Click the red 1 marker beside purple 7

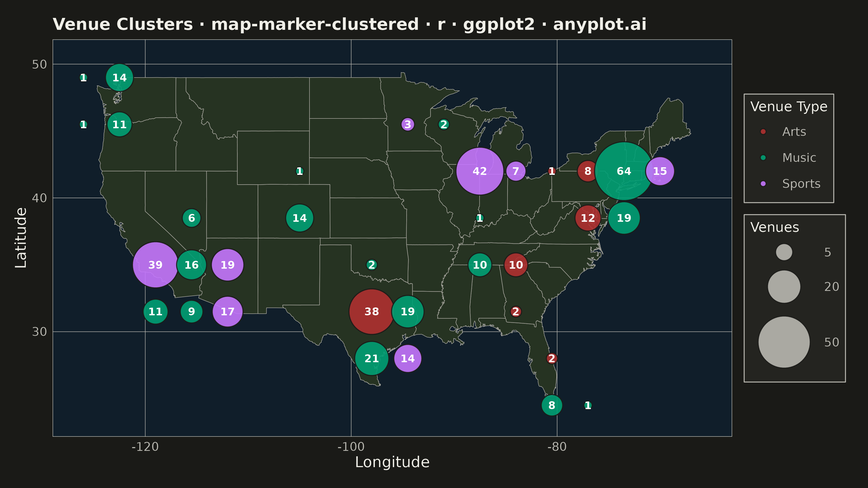coord(552,171)
